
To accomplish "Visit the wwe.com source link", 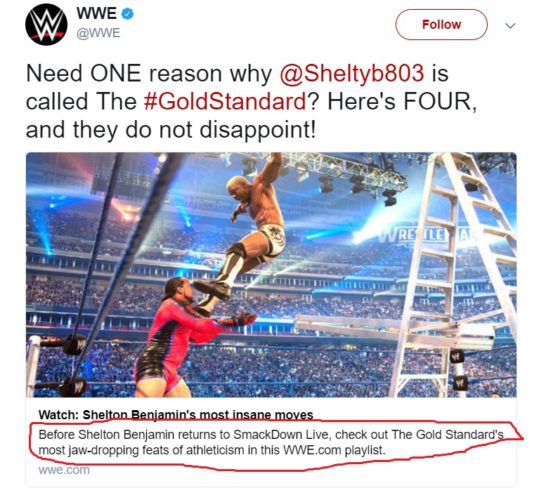I will coord(64,470).
